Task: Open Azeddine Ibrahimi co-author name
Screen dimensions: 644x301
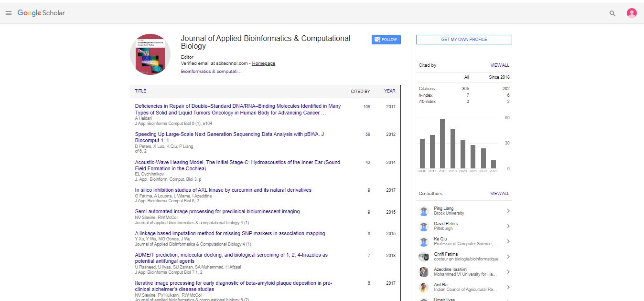Action: click(451, 270)
